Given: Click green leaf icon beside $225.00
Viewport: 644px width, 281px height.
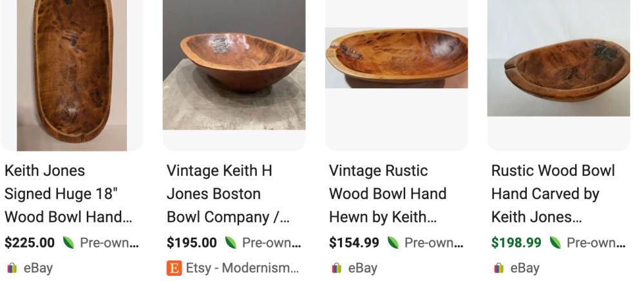Looking at the screenshot, I should coord(68,243).
